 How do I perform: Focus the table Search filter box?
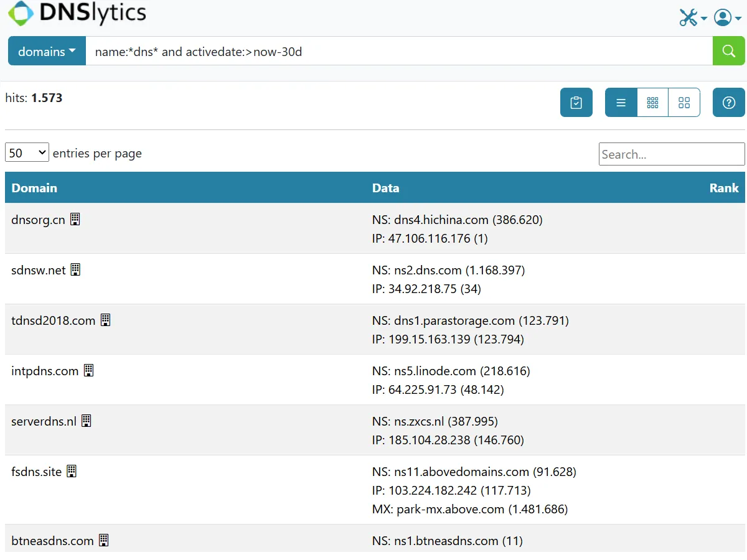click(672, 154)
